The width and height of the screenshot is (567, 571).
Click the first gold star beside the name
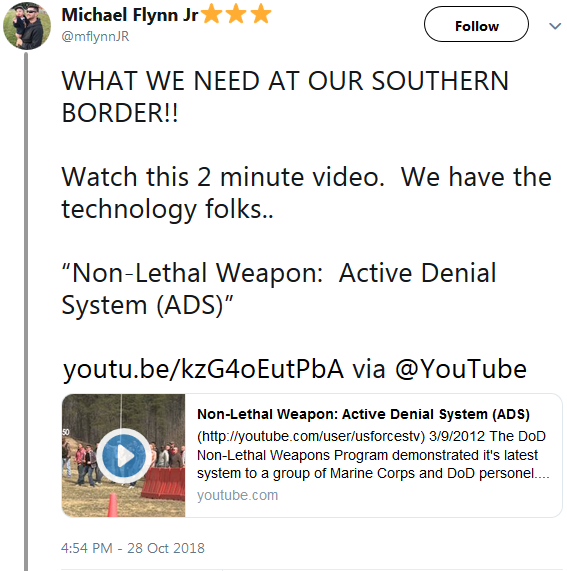coord(211,15)
